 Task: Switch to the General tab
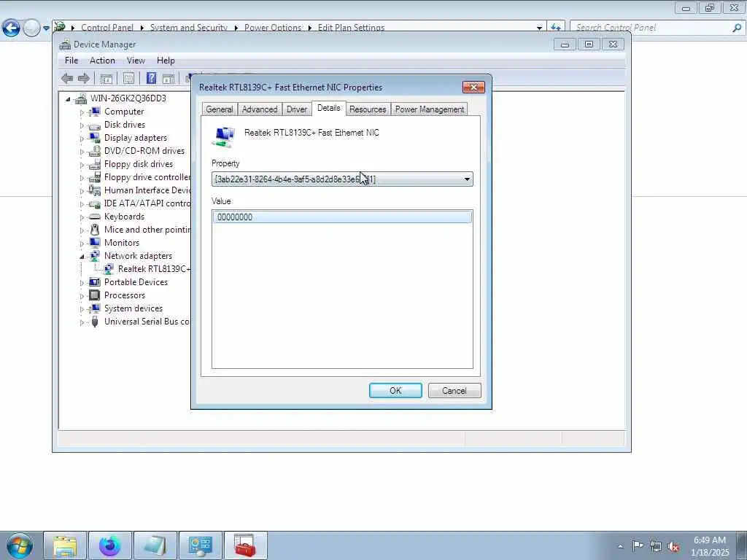click(x=219, y=109)
